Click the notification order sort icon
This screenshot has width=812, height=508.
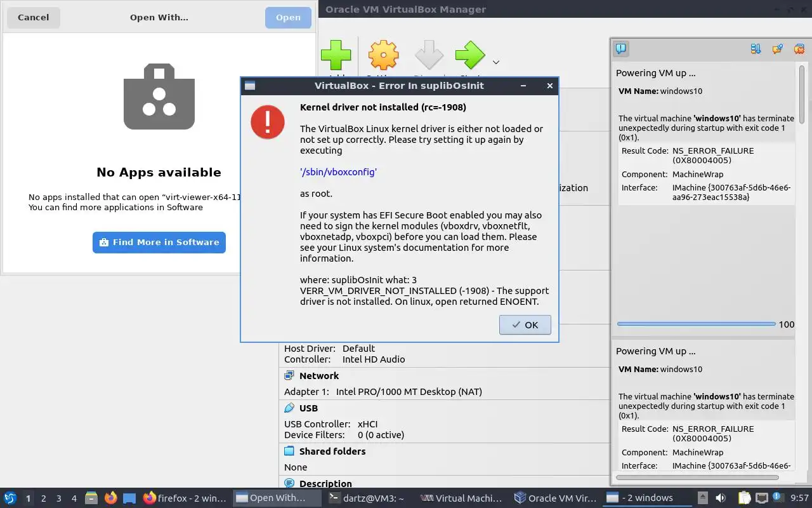(756, 49)
